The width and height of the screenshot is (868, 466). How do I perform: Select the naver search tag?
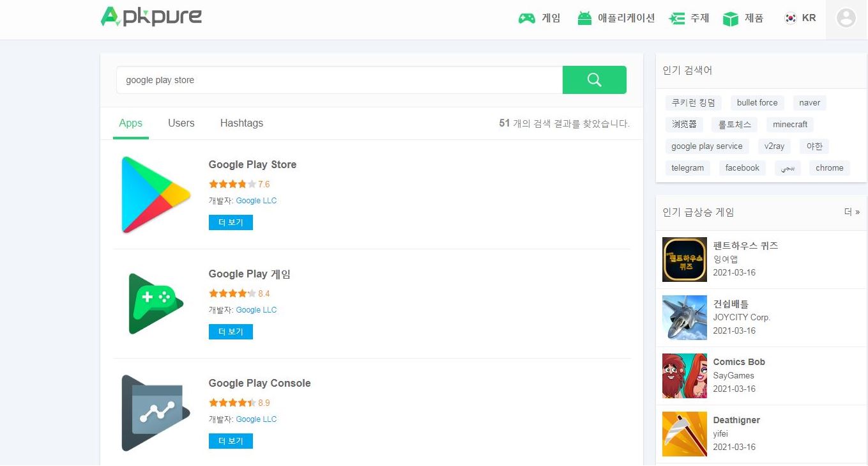coord(810,102)
